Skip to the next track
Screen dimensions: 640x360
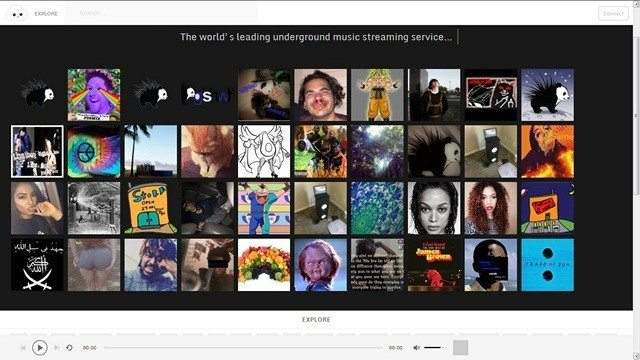click(x=57, y=348)
